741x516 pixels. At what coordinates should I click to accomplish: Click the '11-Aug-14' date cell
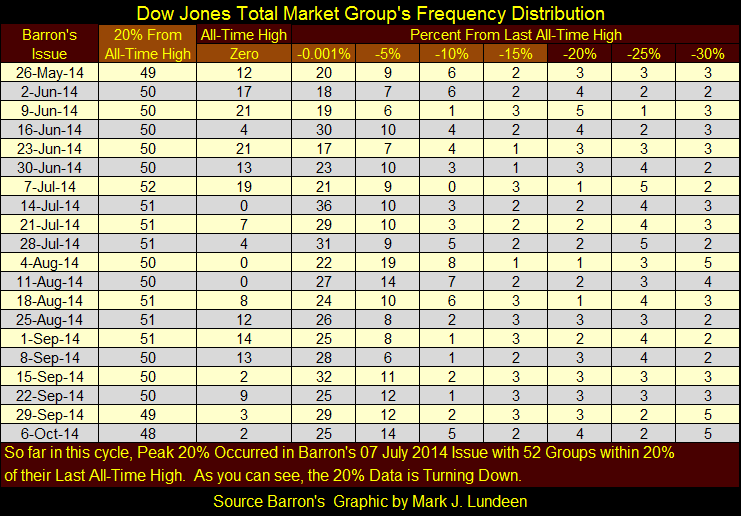(49, 282)
